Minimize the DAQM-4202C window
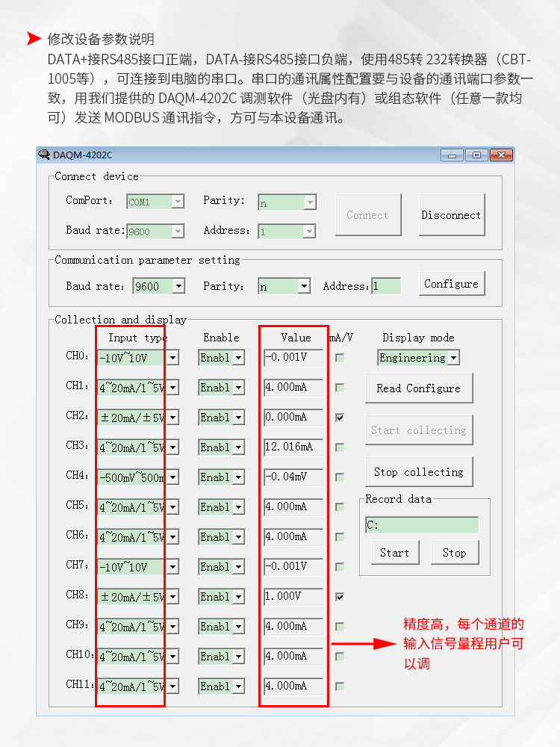The image size is (560, 747). coord(452,155)
